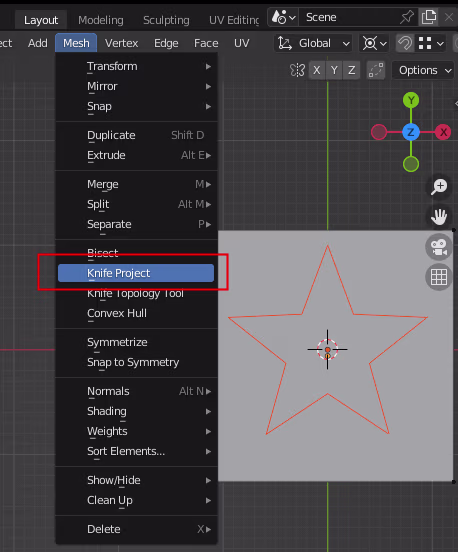Expand the Merge submenu
Image resolution: width=458 pixels, height=552 pixels.
pyautogui.click(x=136, y=184)
